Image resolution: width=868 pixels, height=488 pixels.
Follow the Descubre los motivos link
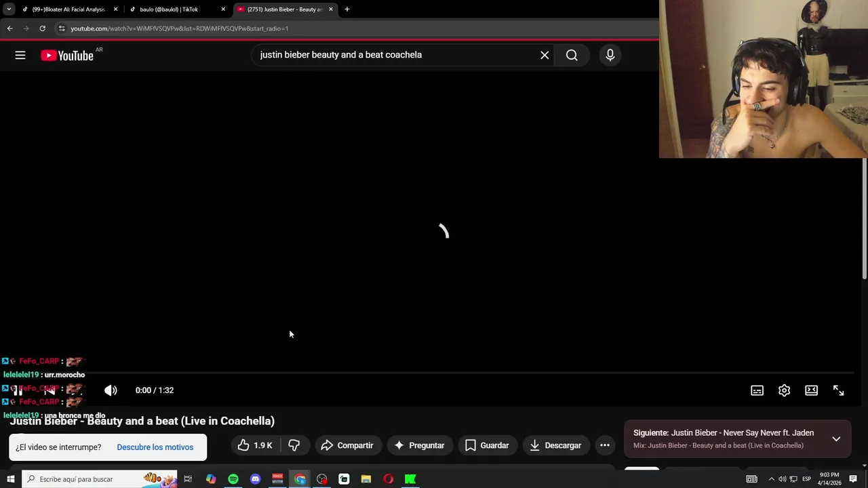(x=155, y=447)
